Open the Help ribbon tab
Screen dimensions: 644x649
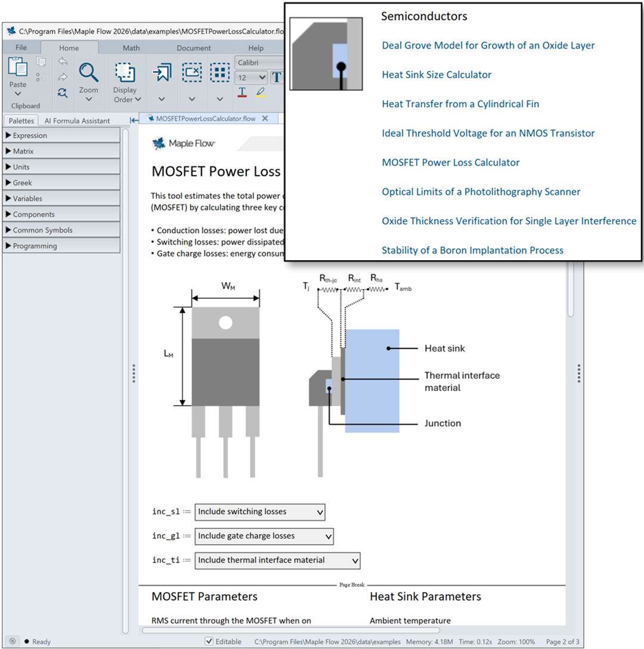click(256, 48)
